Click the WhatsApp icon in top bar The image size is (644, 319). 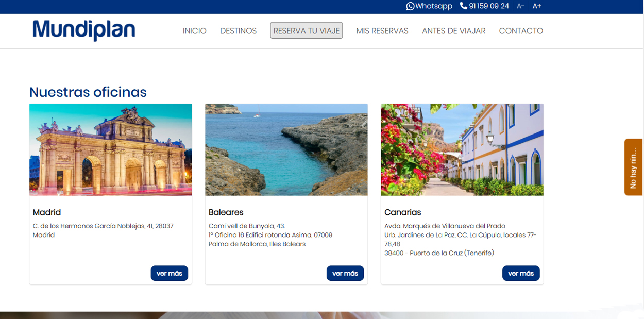coord(410,6)
